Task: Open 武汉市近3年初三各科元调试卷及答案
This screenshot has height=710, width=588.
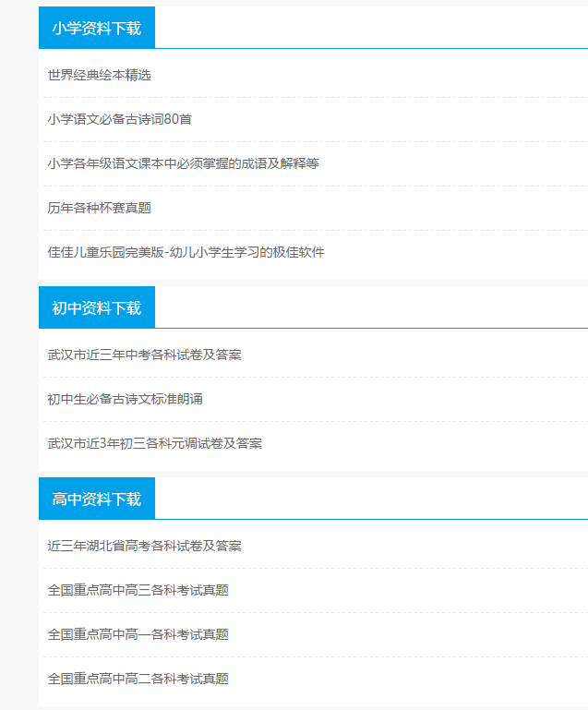Action: (x=155, y=443)
